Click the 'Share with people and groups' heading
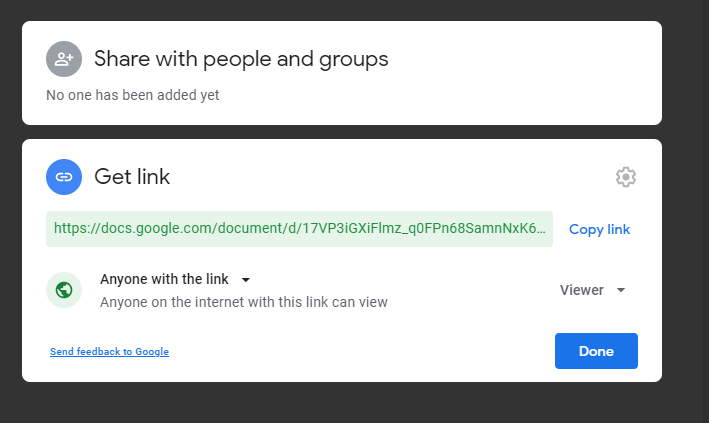709x423 pixels. pos(241,59)
